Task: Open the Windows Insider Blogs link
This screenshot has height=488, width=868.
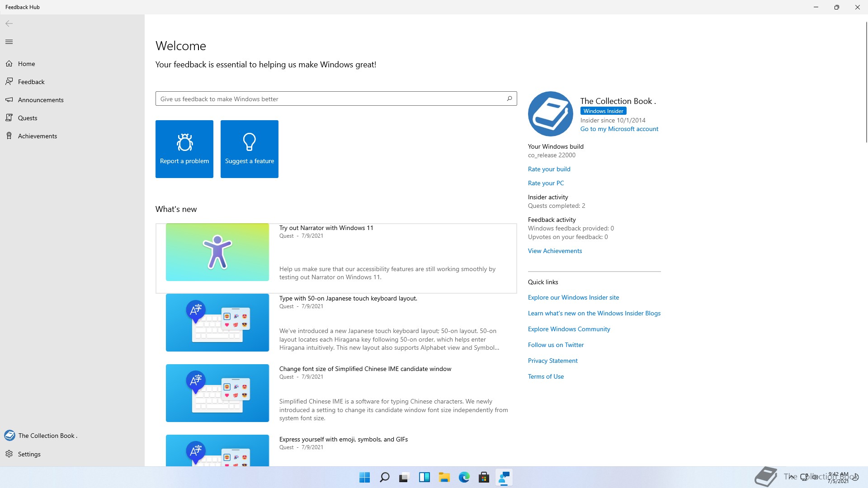Action: point(594,313)
